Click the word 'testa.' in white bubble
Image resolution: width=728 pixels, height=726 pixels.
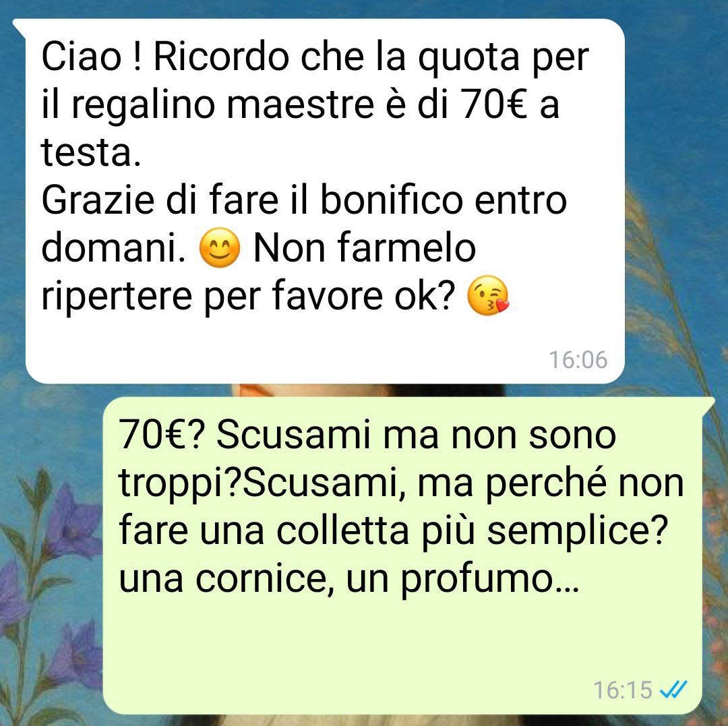91,152
